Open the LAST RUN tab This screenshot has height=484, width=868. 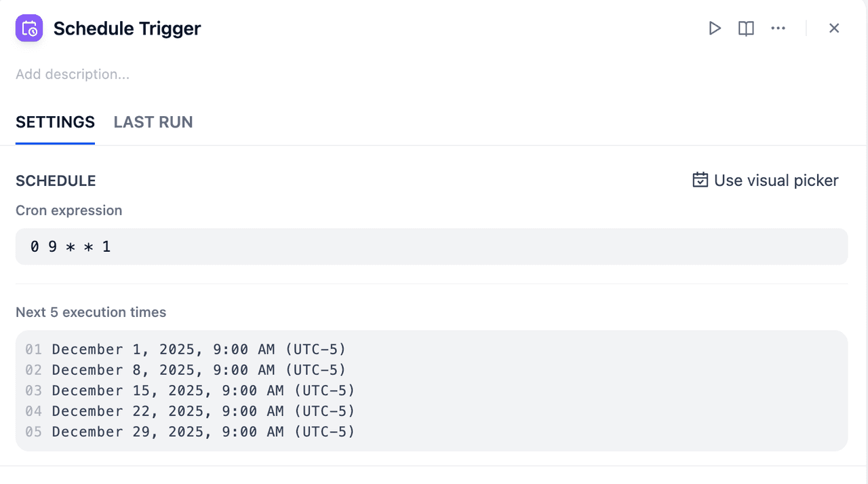153,122
